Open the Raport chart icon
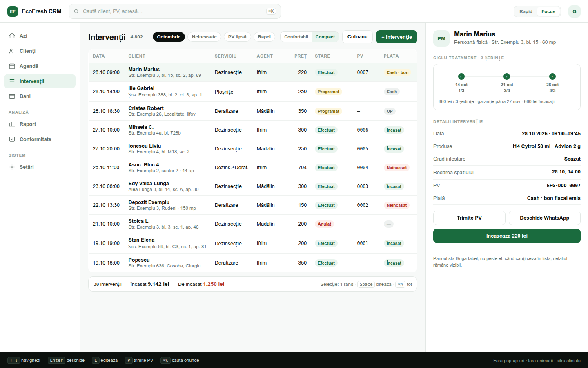The width and height of the screenshot is (588, 368). point(12,124)
